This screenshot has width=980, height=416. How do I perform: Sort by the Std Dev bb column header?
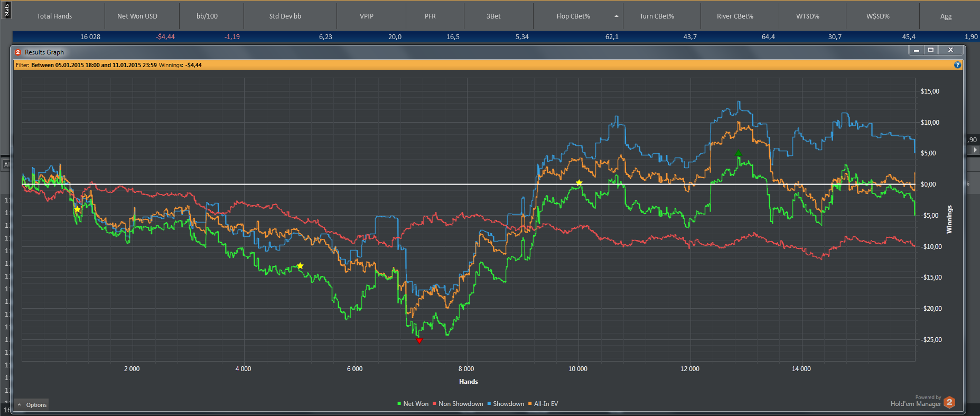tap(285, 16)
